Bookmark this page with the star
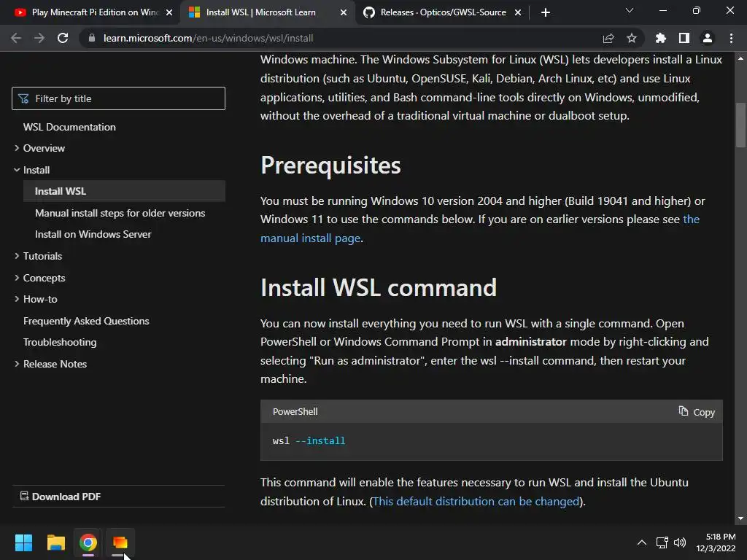Viewport: 747px width, 560px height. (x=632, y=38)
